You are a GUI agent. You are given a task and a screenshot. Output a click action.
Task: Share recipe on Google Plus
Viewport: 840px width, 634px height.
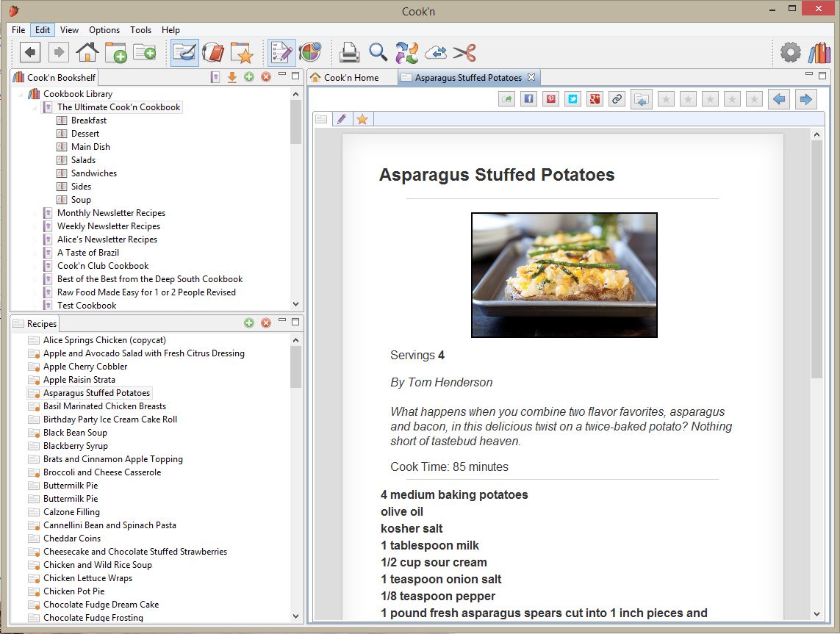[595, 99]
